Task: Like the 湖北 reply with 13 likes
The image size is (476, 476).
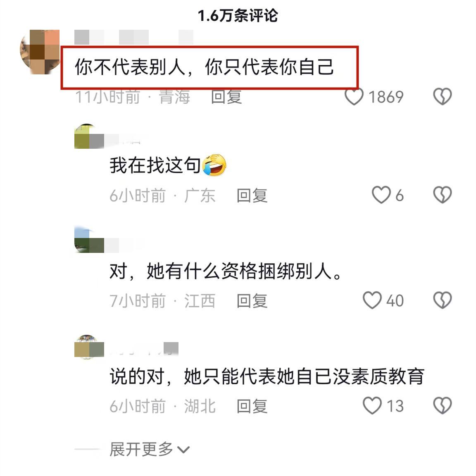Action: tap(372, 406)
